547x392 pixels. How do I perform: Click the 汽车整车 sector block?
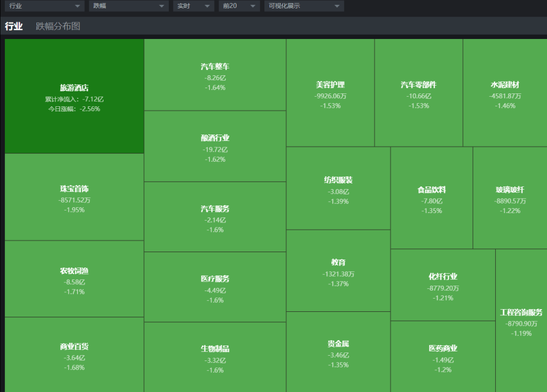click(x=215, y=76)
